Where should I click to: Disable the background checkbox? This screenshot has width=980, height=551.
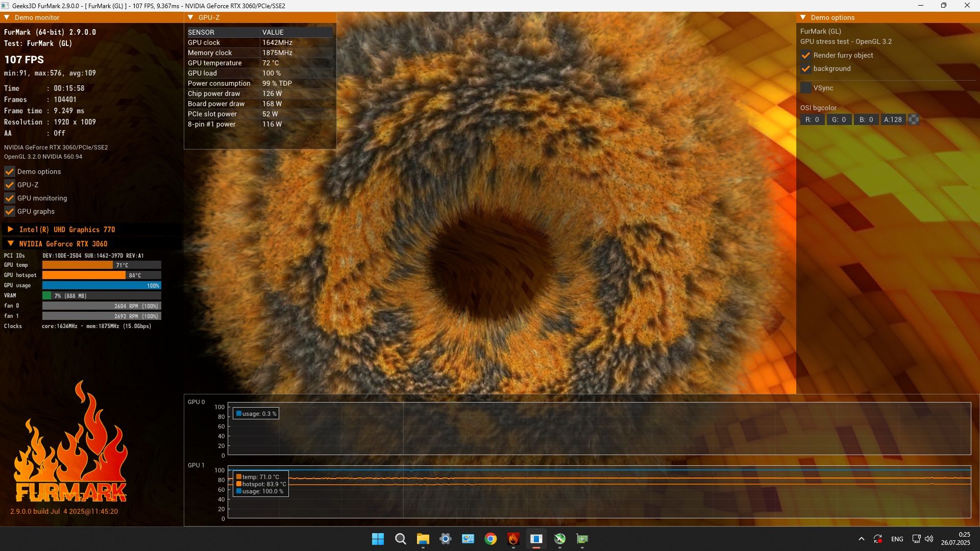coord(806,68)
